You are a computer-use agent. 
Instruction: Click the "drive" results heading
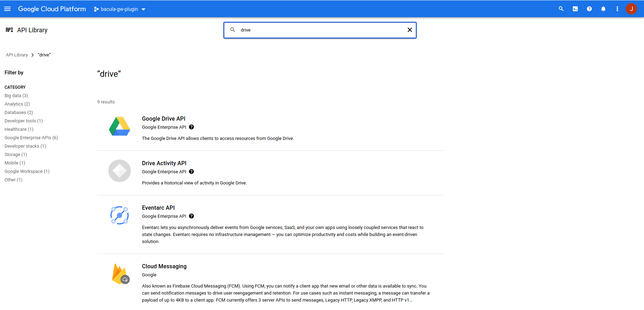(109, 74)
